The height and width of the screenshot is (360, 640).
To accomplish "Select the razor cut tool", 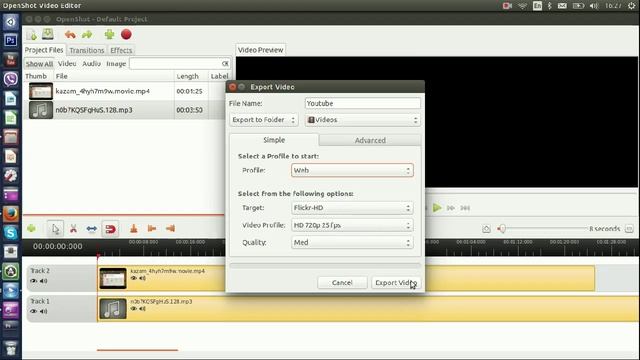I will point(73,229).
